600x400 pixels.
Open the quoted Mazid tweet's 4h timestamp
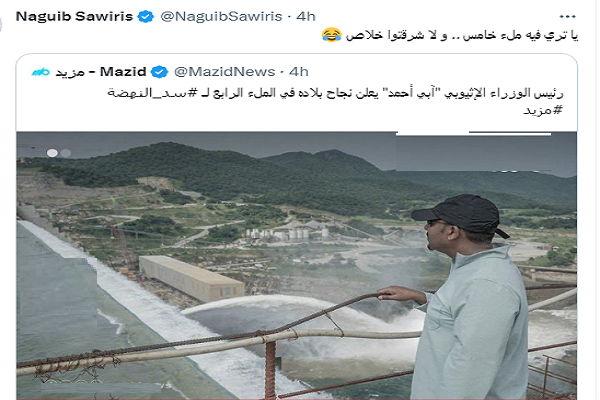(x=299, y=72)
